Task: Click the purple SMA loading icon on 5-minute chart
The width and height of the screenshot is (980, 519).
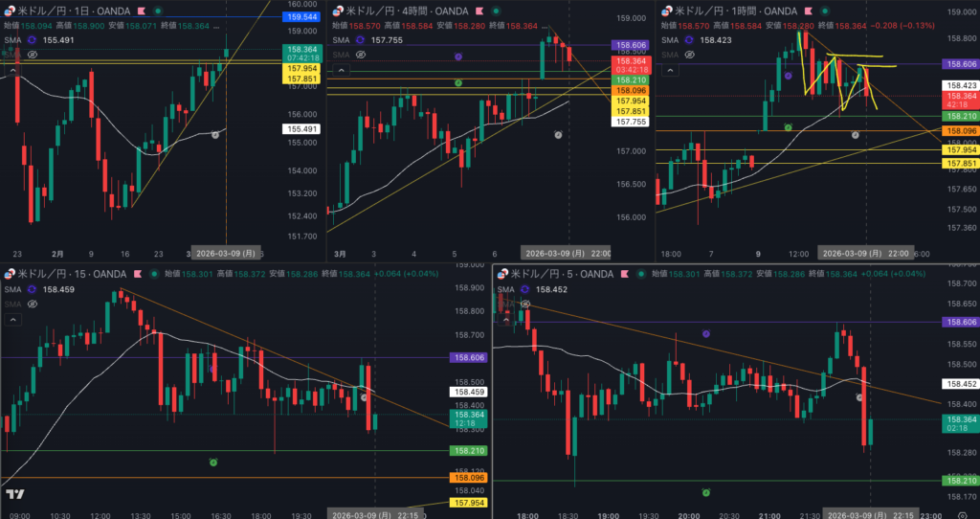Action: (525, 289)
